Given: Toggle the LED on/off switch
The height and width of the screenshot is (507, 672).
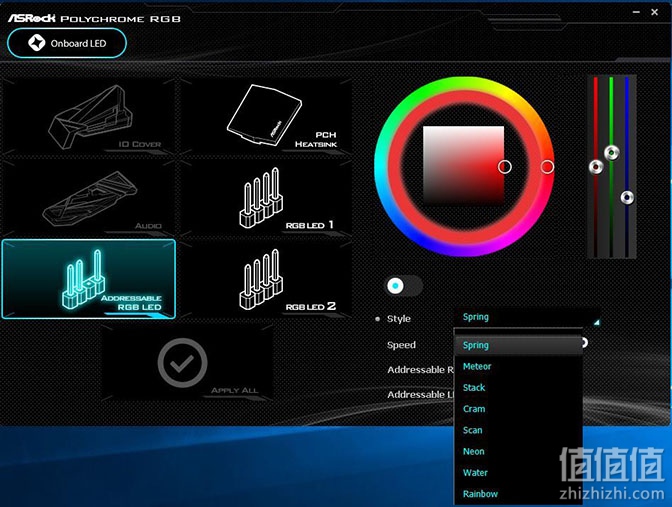Looking at the screenshot, I should tap(404, 286).
